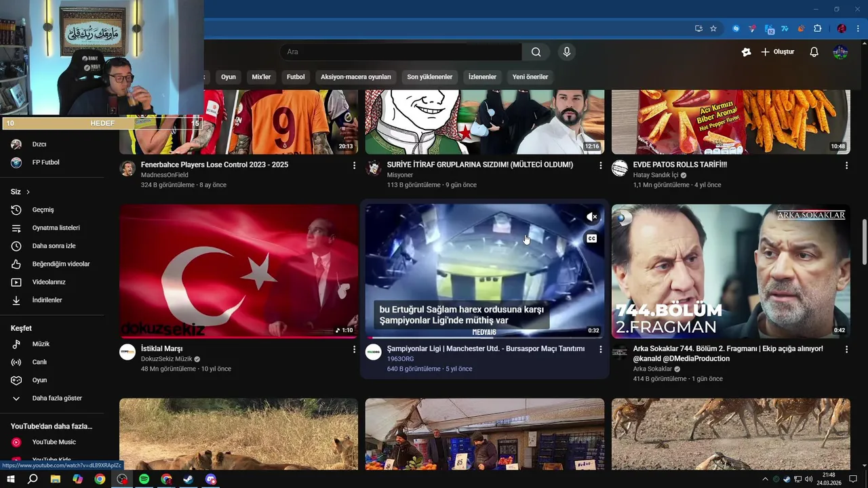868x488 pixels.
Task: Click the install app icon in address bar
Action: click(x=698, y=28)
